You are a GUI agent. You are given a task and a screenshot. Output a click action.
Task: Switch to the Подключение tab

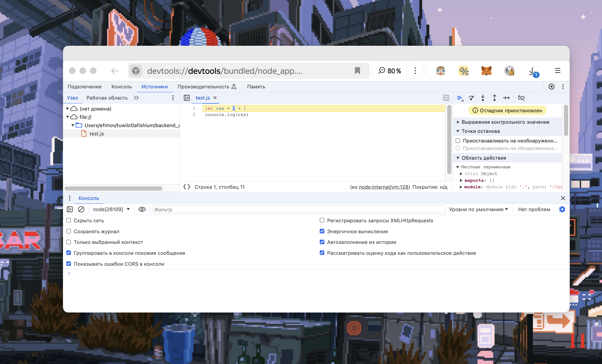click(x=85, y=87)
